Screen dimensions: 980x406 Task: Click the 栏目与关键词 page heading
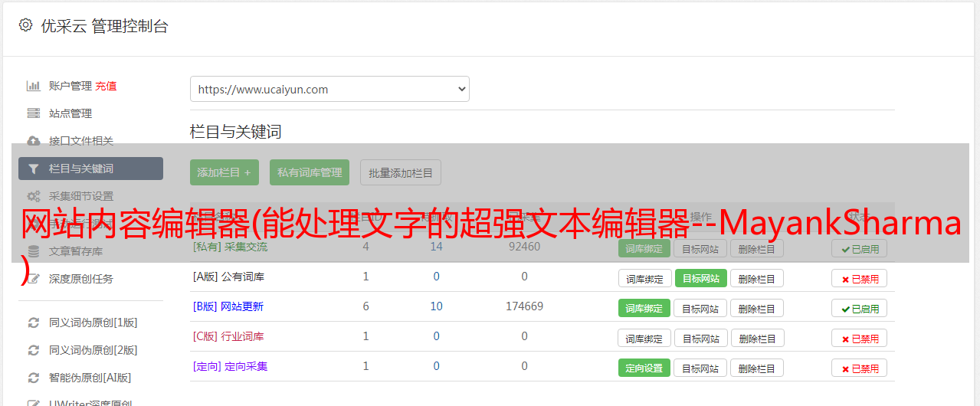[x=236, y=132]
